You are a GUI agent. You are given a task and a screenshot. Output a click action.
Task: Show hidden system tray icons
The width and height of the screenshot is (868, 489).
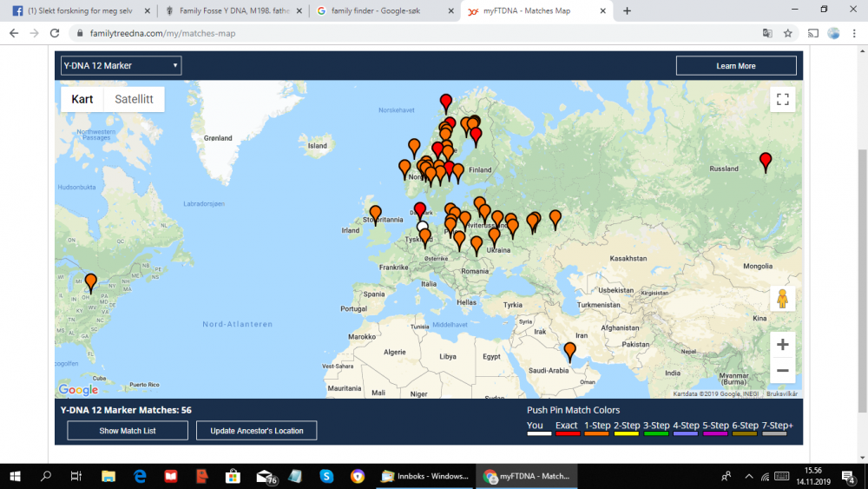pyautogui.click(x=748, y=476)
